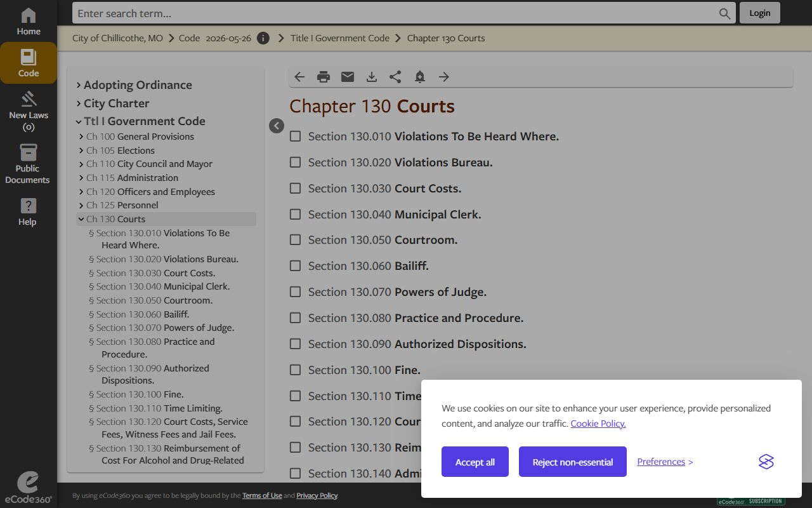This screenshot has width=812, height=508.
Task: Open the Privacy Policy link
Action: [317, 495]
